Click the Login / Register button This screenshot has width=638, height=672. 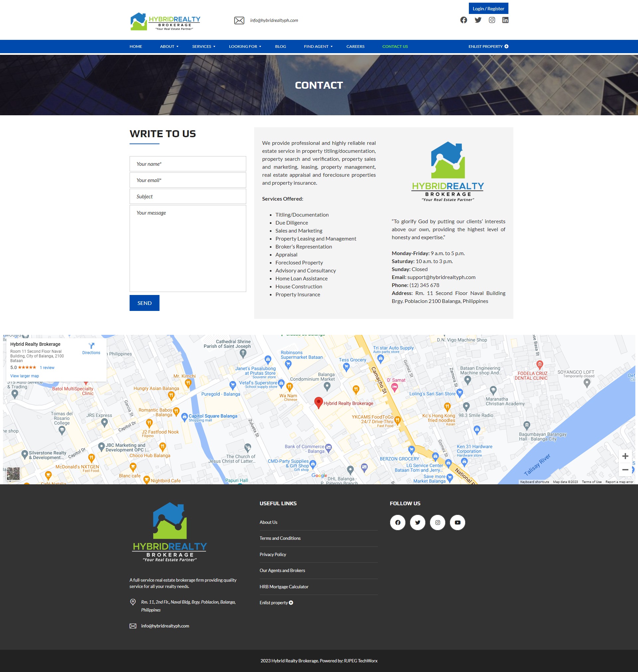488,9
